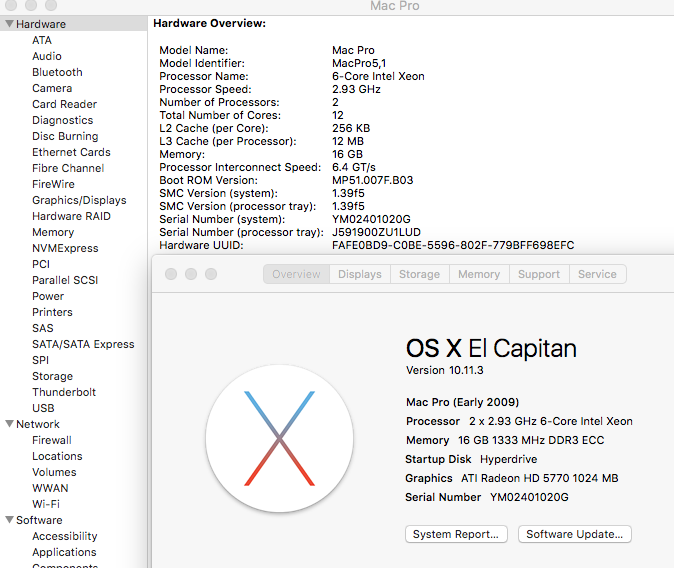Select Locations under Network
This screenshot has height=568, width=674.
click(57, 456)
